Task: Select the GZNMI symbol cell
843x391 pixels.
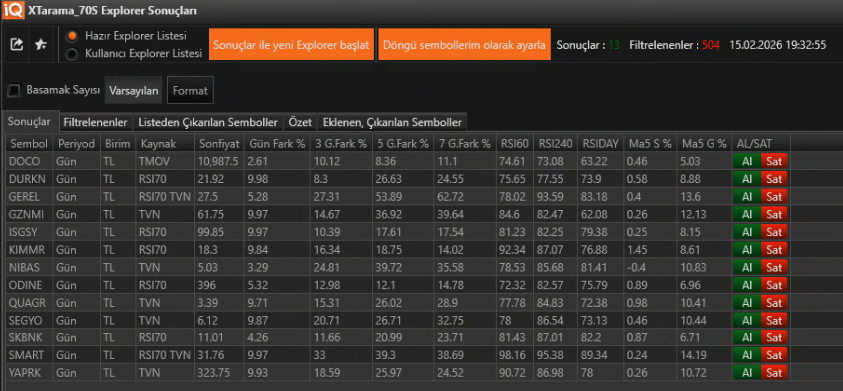Action: pos(30,214)
